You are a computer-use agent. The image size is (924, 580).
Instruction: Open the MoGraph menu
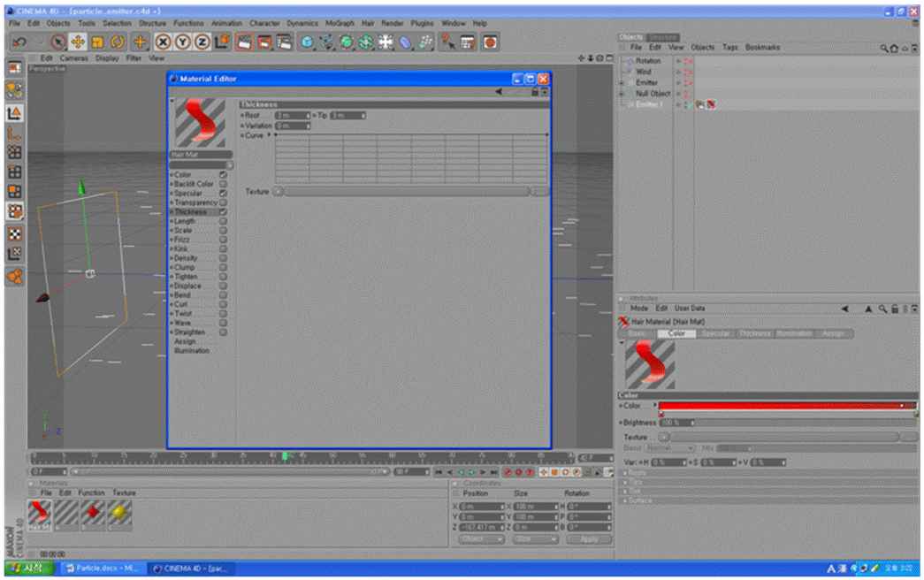[339, 23]
